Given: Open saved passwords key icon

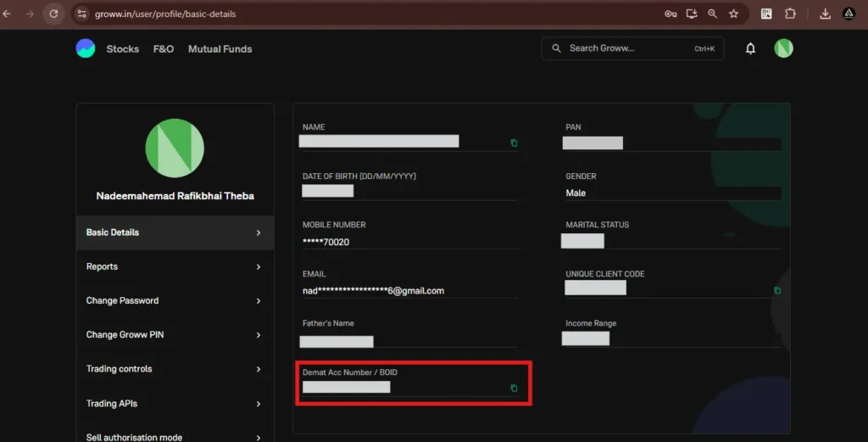Looking at the screenshot, I should click(670, 14).
